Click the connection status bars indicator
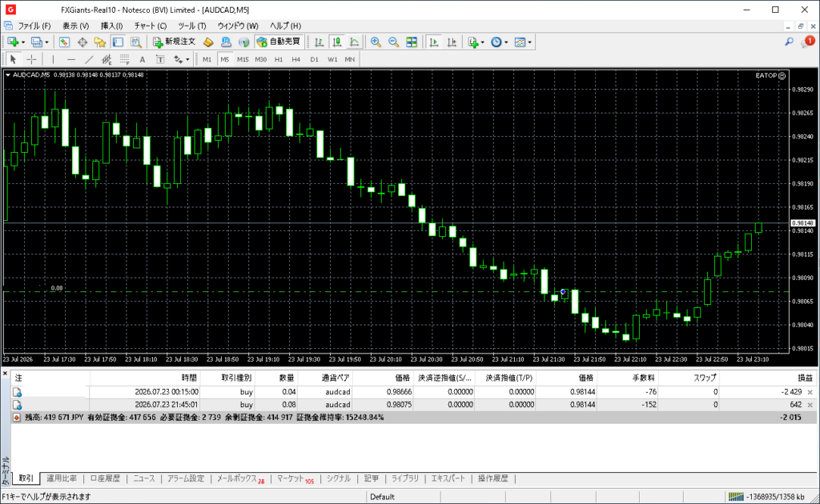820x504 pixels. tap(736, 497)
